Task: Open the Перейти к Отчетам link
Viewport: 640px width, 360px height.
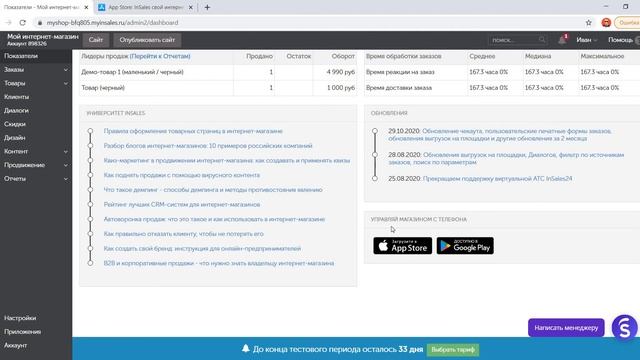Action: click(x=160, y=56)
